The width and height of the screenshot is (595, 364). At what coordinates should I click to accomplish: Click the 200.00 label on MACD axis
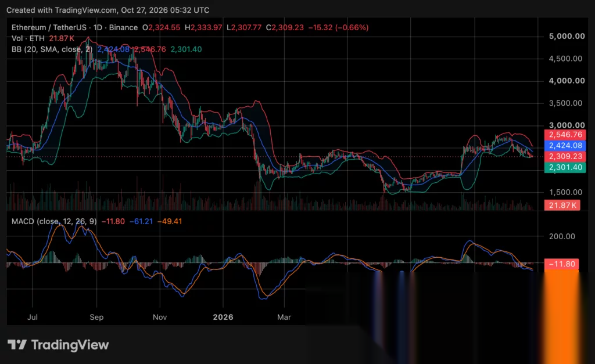562,237
